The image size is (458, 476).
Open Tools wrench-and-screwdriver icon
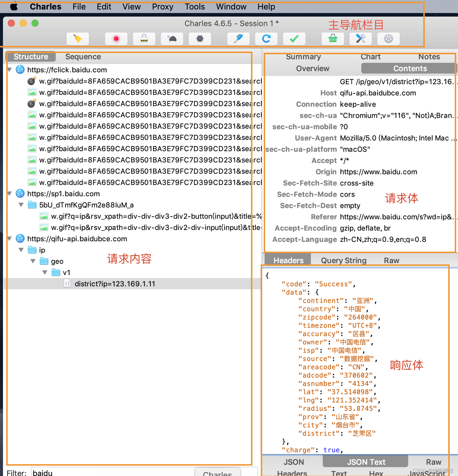pos(361,39)
